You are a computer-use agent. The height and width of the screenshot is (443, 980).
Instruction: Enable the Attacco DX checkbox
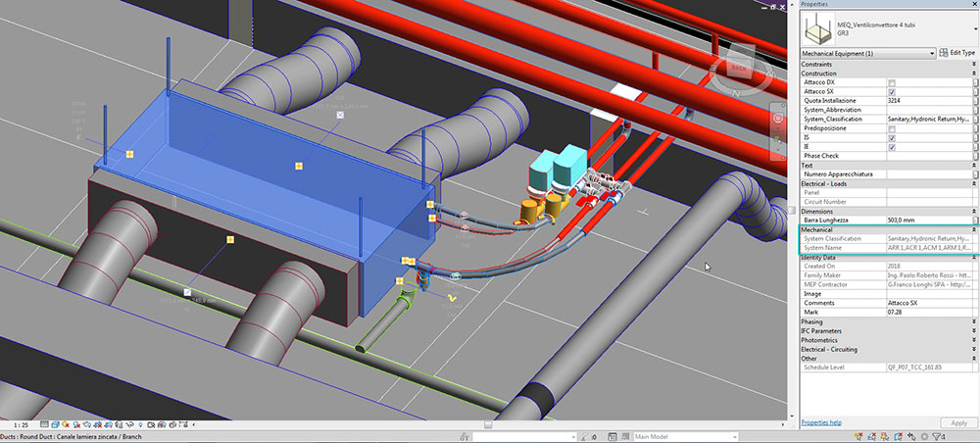click(891, 82)
